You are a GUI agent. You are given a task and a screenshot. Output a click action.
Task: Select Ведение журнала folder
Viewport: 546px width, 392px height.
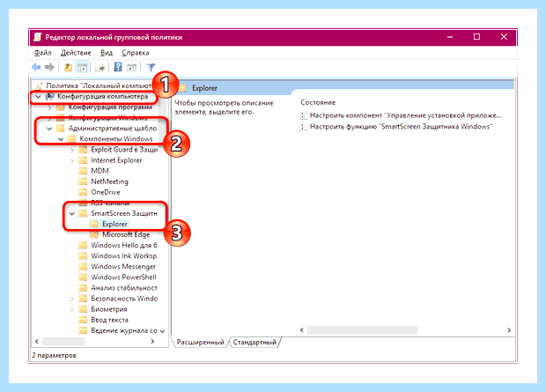(x=124, y=330)
